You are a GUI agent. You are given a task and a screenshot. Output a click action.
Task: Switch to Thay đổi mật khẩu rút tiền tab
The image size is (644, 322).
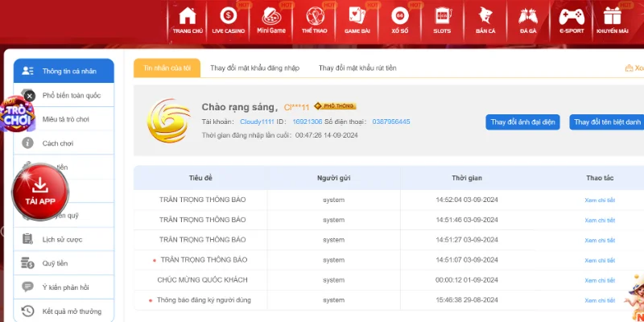point(357,68)
